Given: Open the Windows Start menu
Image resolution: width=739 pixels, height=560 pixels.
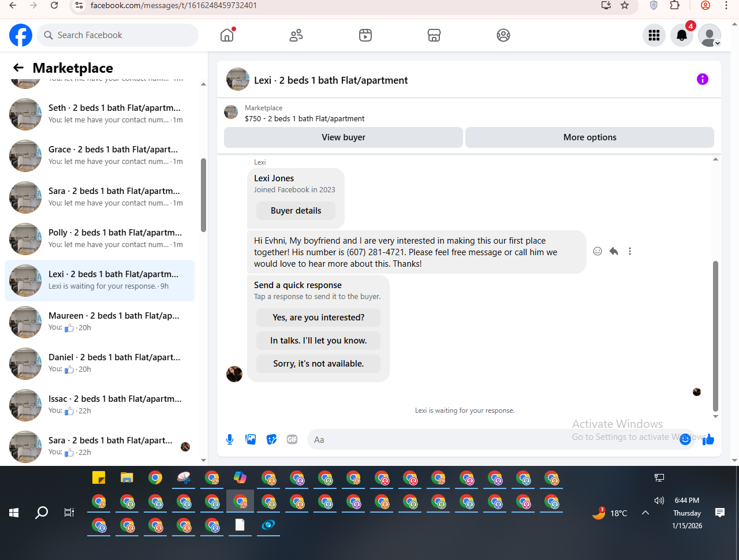Looking at the screenshot, I should (x=14, y=512).
